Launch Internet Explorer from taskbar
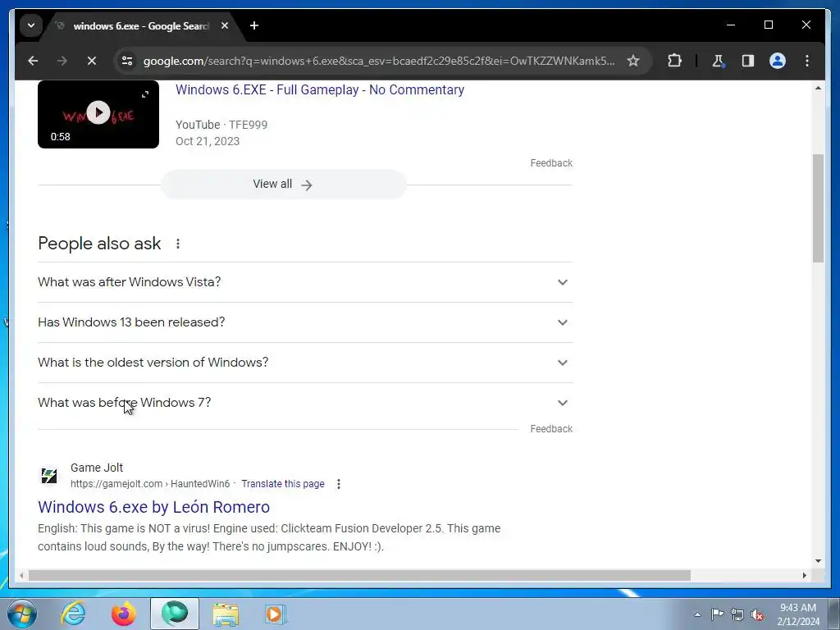The image size is (840, 630). 73,614
